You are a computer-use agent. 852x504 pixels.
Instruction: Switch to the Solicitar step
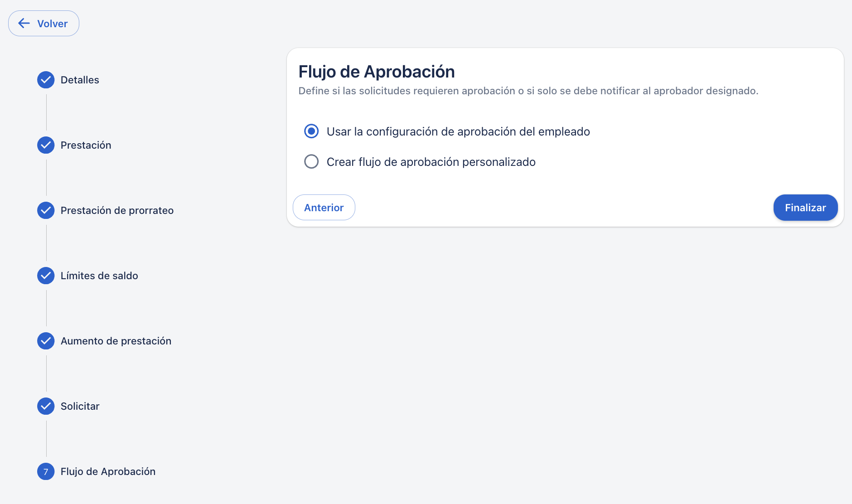coord(80,406)
